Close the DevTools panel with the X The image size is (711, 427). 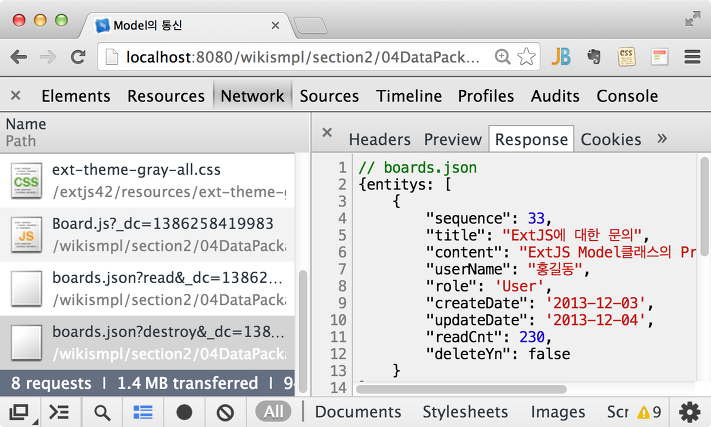(15, 95)
